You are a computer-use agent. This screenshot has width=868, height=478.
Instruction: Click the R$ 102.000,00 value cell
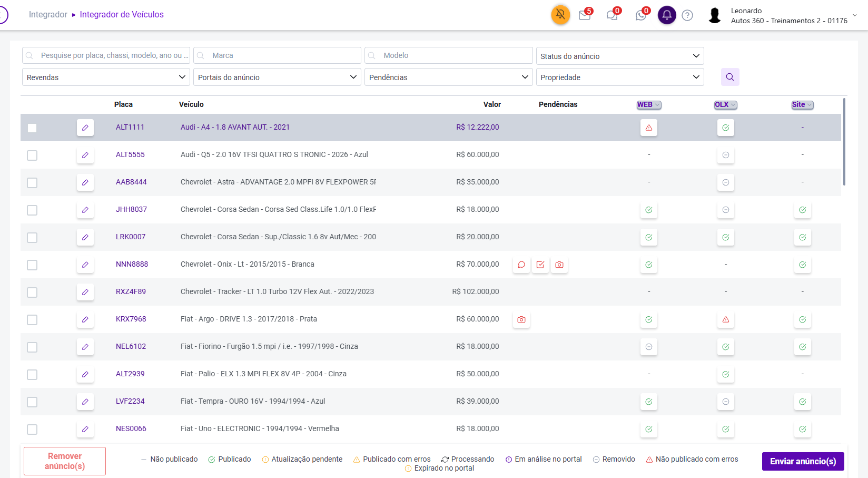coord(476,291)
